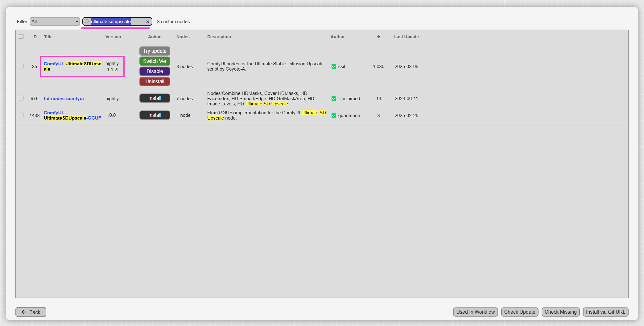The height and width of the screenshot is (326, 644).
Task: Click the verified check icon next to Unclaimed
Action: (334, 99)
